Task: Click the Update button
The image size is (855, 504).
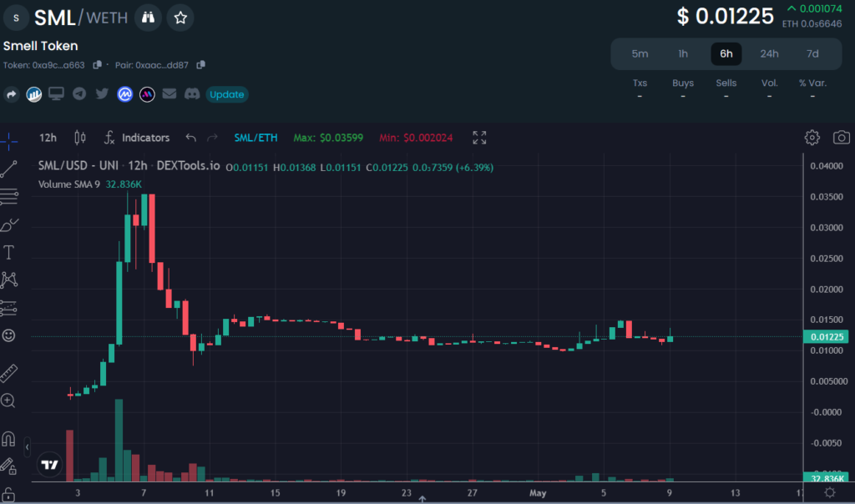Action: click(x=226, y=94)
